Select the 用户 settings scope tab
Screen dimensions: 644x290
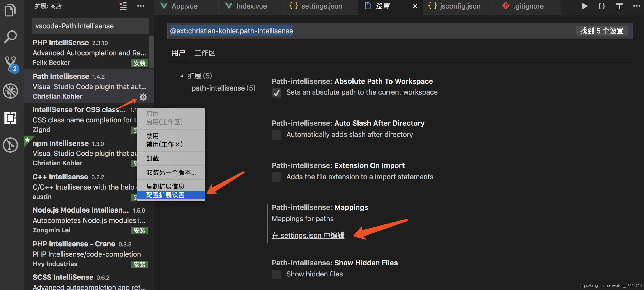[x=179, y=53]
